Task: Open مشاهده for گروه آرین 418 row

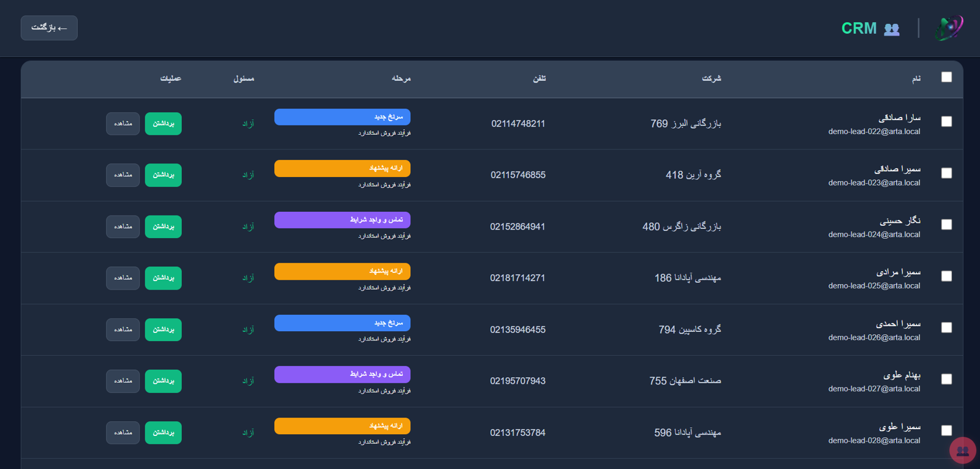Action: tap(123, 175)
